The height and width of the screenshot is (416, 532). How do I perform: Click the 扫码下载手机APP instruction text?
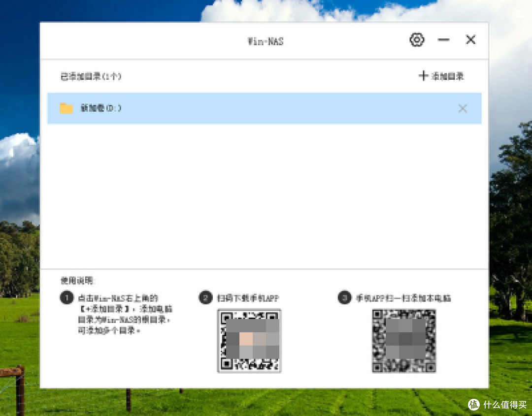[x=249, y=298]
